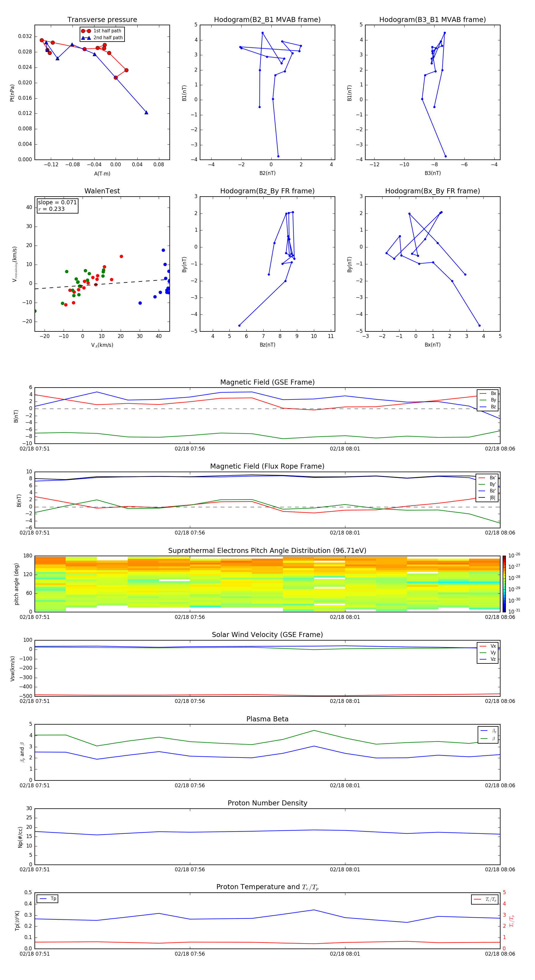Image resolution: width=535 pixels, height=980 pixels.
Task: Click the pitch angle color scale bar
Action: [x=504, y=584]
